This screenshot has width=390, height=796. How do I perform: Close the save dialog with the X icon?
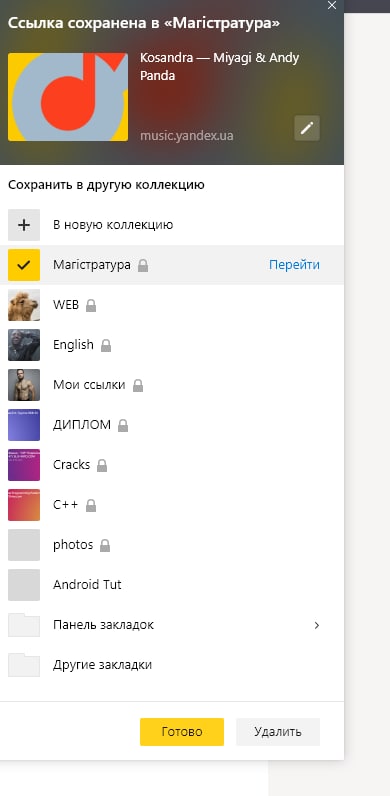[x=332, y=6]
